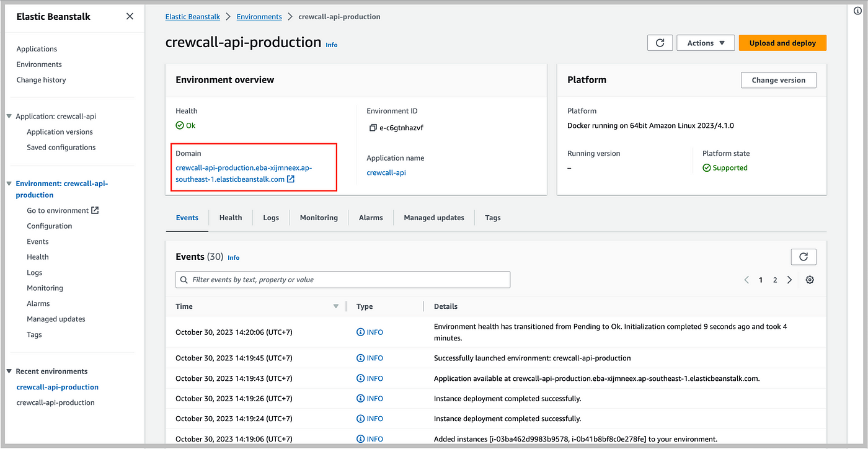The width and height of the screenshot is (868, 449).
Task: Switch to the Managed updates tab
Action: [x=434, y=218]
